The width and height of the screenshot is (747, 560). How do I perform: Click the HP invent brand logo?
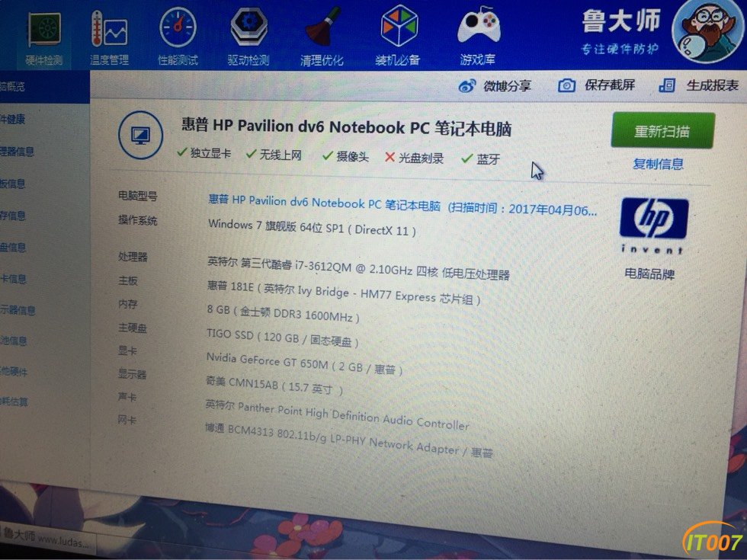click(654, 226)
